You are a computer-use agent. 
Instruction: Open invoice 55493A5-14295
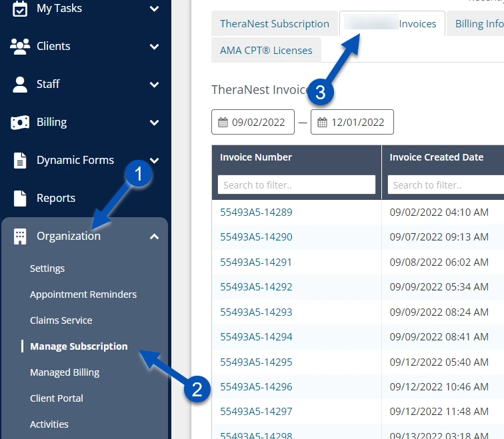[x=256, y=362]
